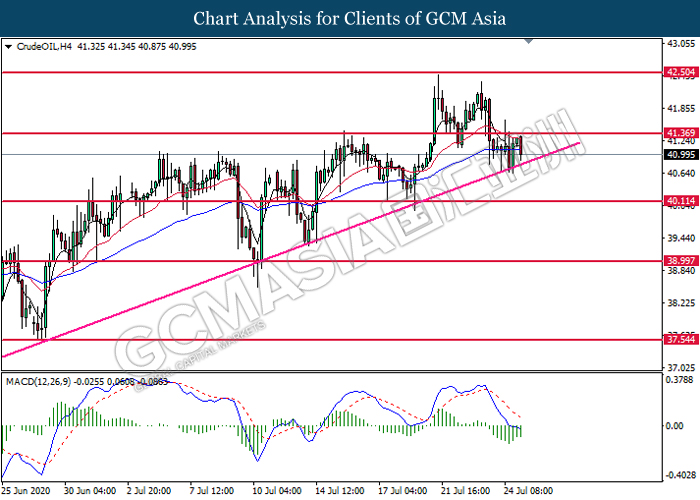Click the 40.640 price axis value

pos(681,173)
